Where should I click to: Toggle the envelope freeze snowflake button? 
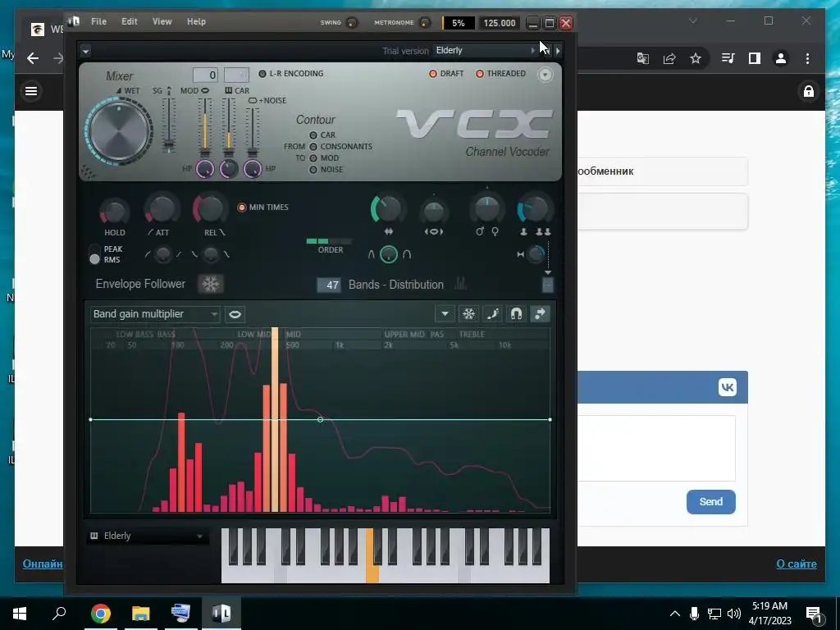468,314
